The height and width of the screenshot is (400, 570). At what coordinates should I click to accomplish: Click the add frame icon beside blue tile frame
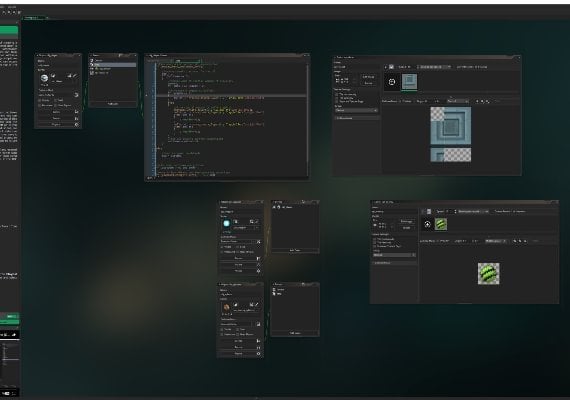(392, 82)
